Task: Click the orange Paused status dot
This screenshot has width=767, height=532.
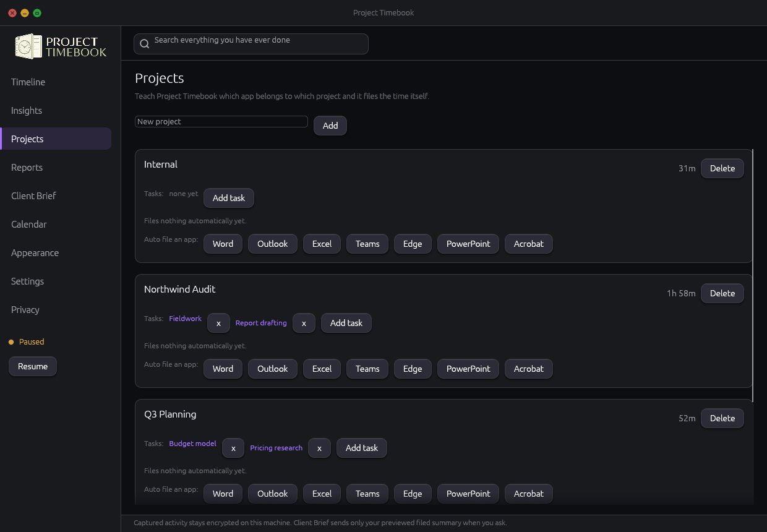Action: coord(11,342)
